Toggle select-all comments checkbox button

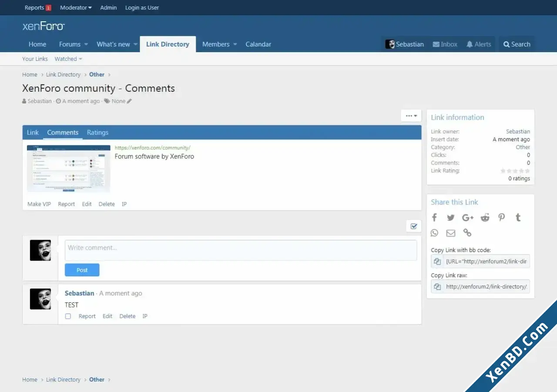coord(414,226)
